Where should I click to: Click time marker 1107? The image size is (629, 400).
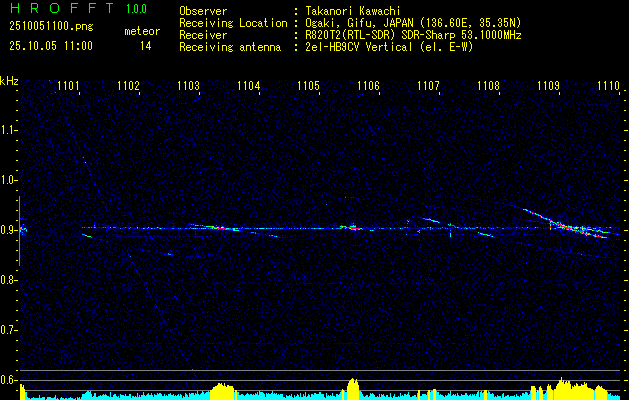[x=428, y=86]
